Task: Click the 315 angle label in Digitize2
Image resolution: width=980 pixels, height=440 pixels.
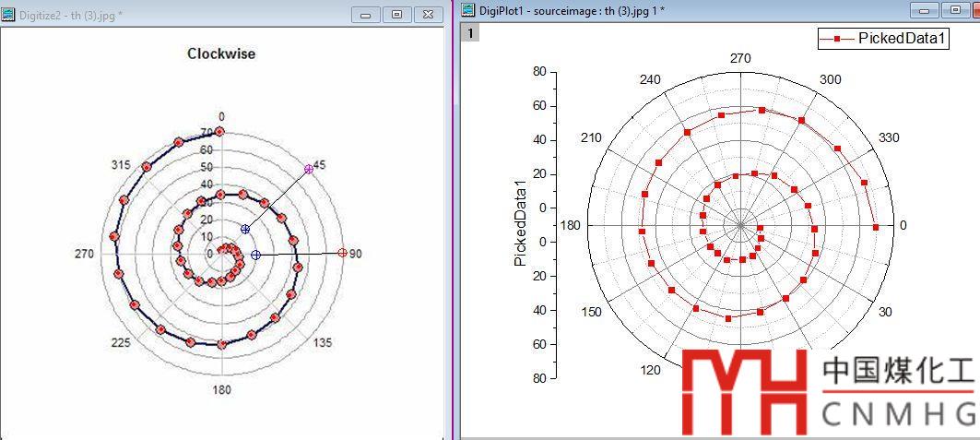Action: click(120, 164)
